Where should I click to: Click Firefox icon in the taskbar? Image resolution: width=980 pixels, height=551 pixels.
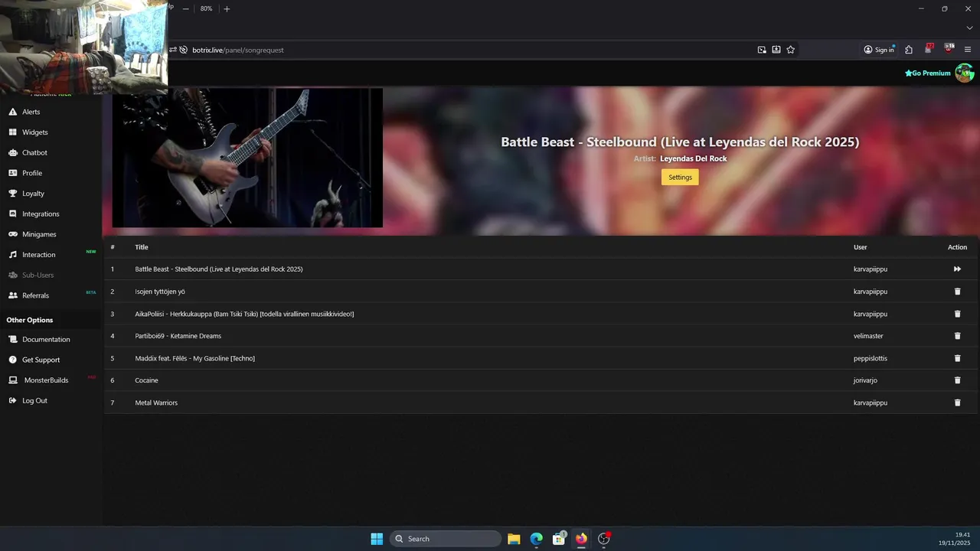tap(581, 539)
